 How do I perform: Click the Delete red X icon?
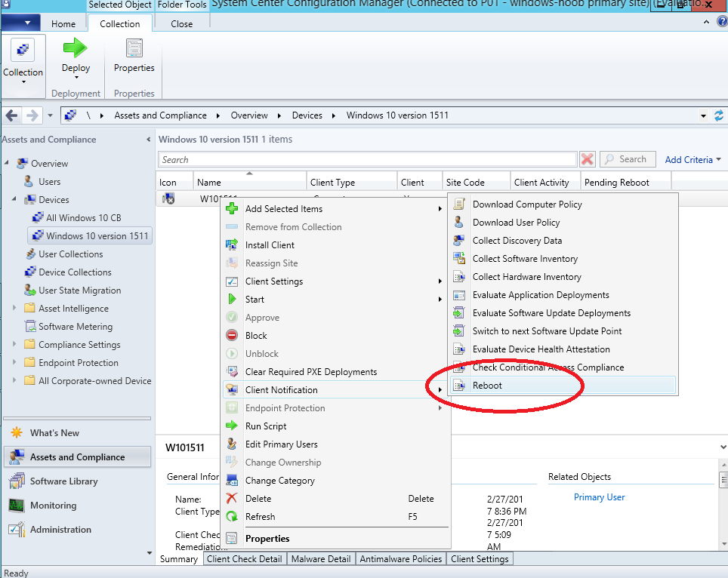pyautogui.click(x=232, y=498)
